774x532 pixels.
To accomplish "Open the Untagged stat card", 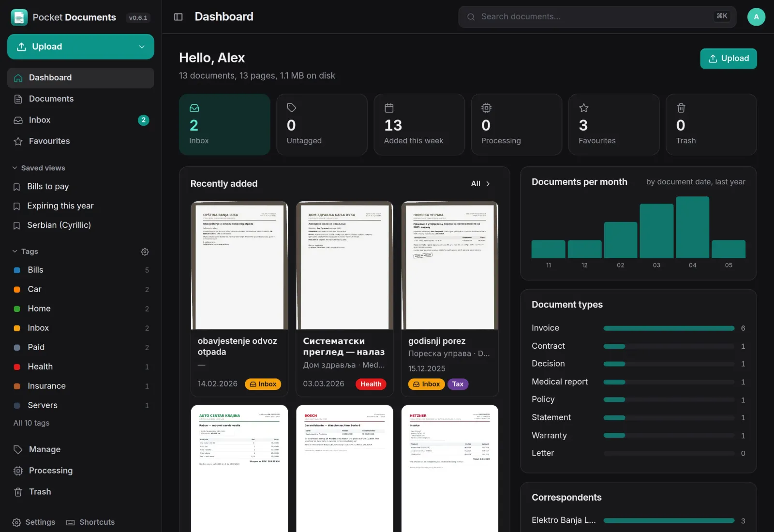I will pos(322,124).
